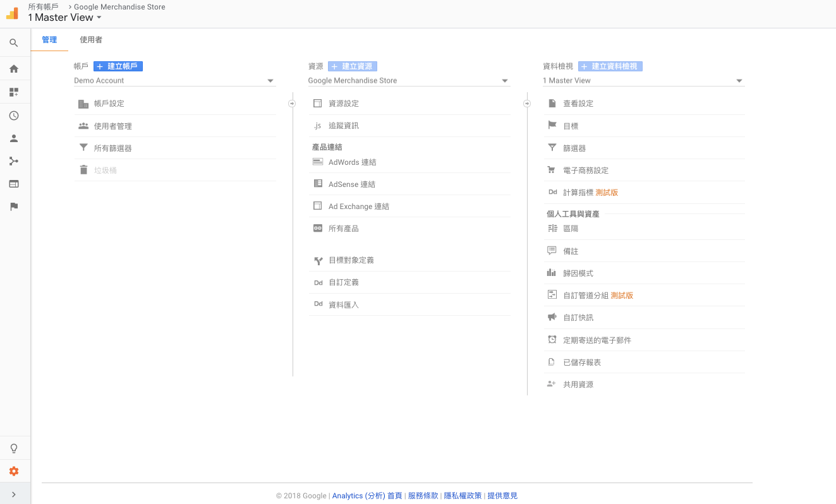Open 服務條款 link in footer
The height and width of the screenshot is (504, 836).
pos(423,496)
